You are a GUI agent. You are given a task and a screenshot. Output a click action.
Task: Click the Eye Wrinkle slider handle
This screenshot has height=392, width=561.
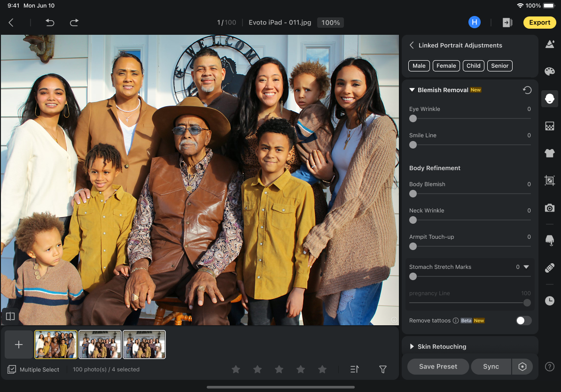tap(413, 118)
